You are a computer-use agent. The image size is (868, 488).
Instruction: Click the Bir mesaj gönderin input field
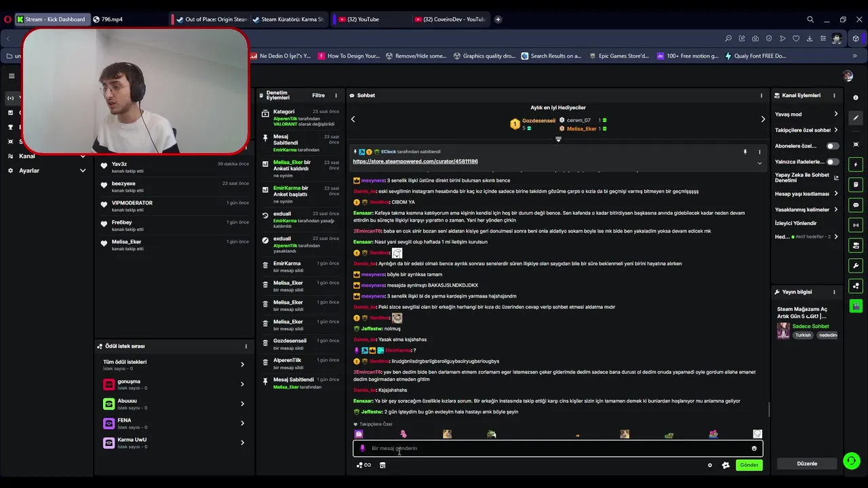coord(557,448)
